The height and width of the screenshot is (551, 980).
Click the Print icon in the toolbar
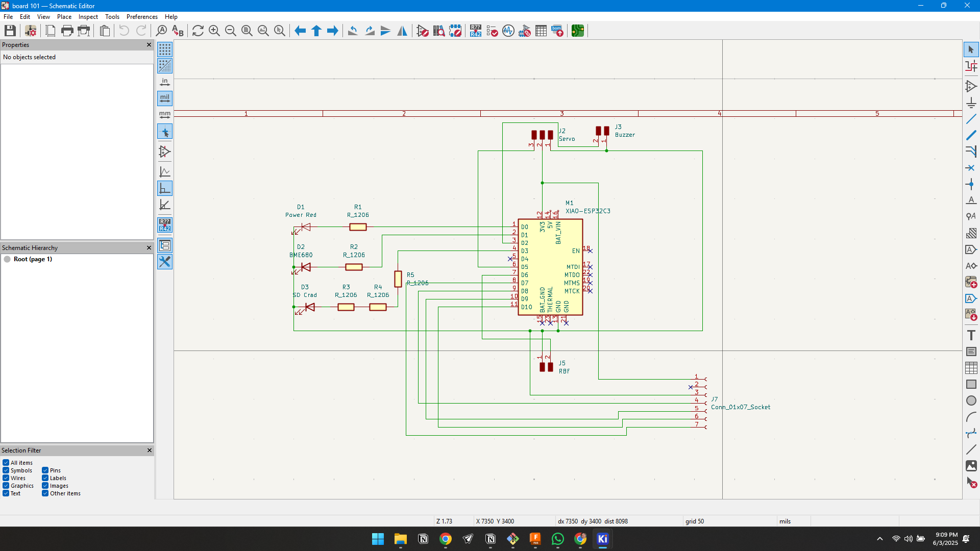[67, 31]
